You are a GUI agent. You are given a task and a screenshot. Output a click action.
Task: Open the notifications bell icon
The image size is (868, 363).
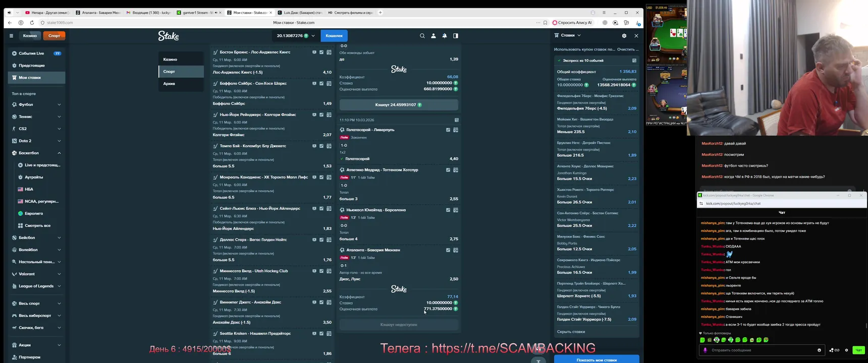point(445,36)
